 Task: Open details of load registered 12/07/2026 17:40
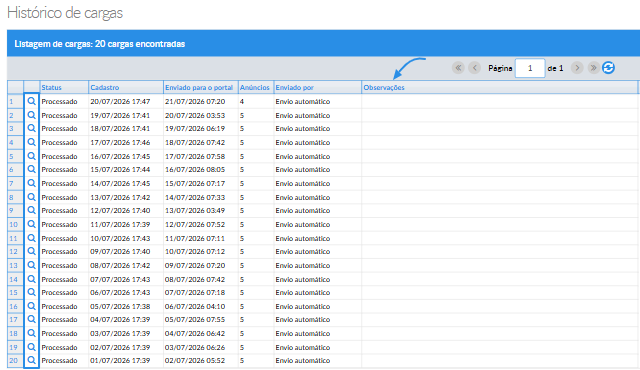(31, 210)
